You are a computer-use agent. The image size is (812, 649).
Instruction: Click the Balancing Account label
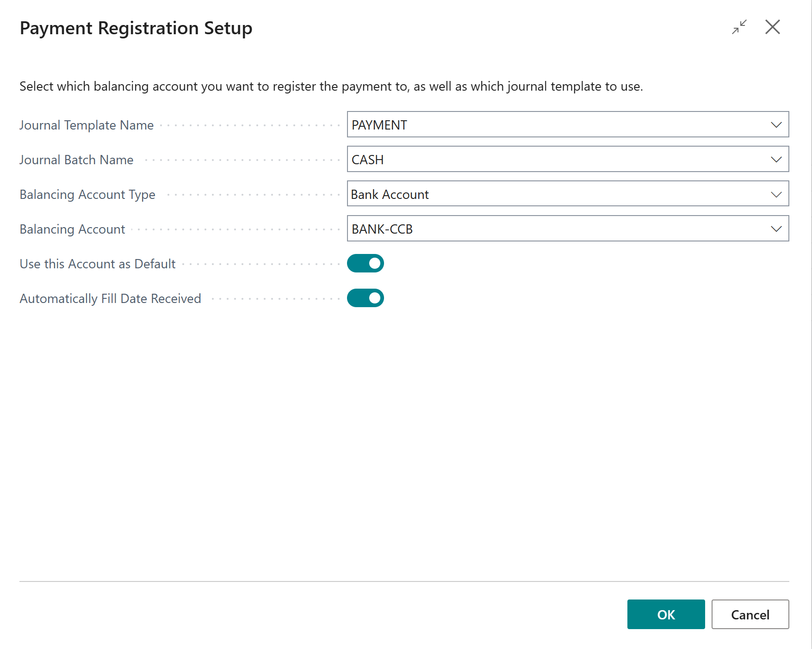[72, 229]
